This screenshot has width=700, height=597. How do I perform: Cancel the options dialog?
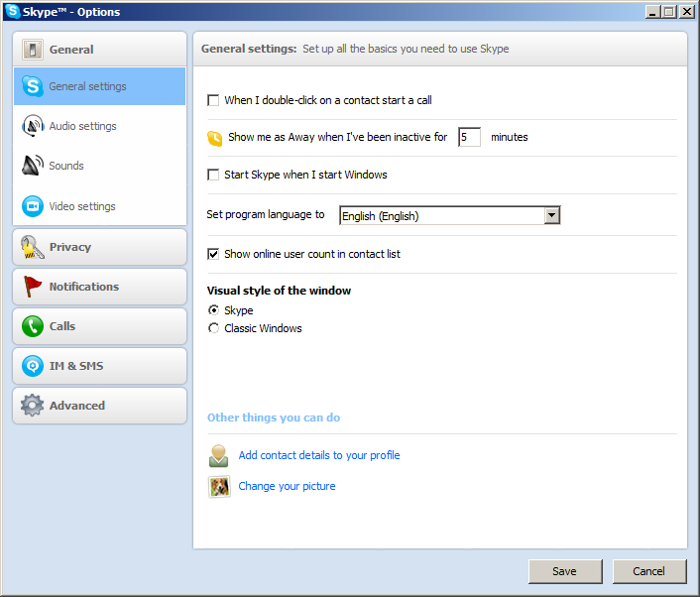(649, 571)
